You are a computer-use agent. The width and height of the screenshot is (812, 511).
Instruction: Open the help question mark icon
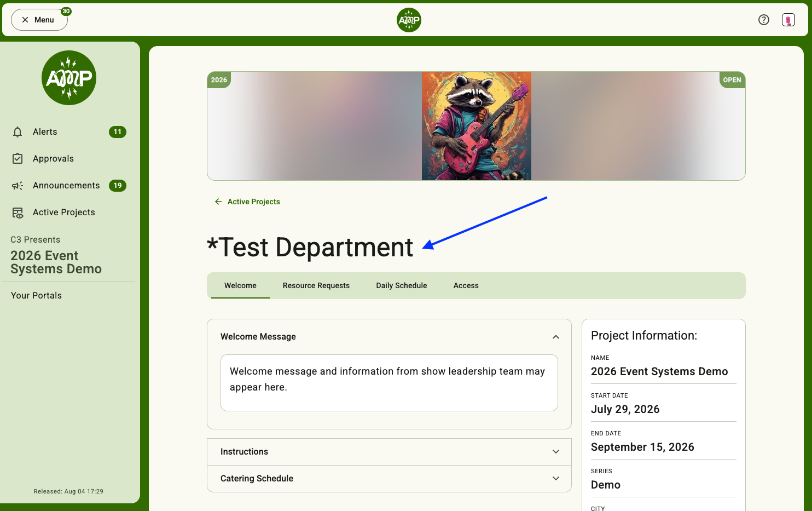(764, 20)
